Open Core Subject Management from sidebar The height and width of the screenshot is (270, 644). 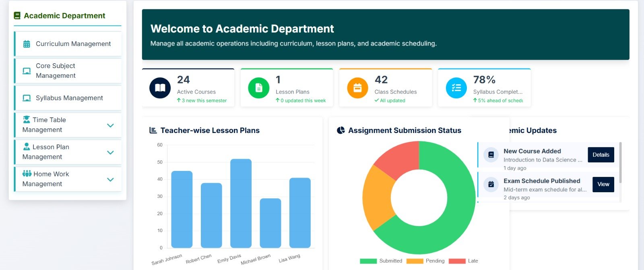coord(56,71)
